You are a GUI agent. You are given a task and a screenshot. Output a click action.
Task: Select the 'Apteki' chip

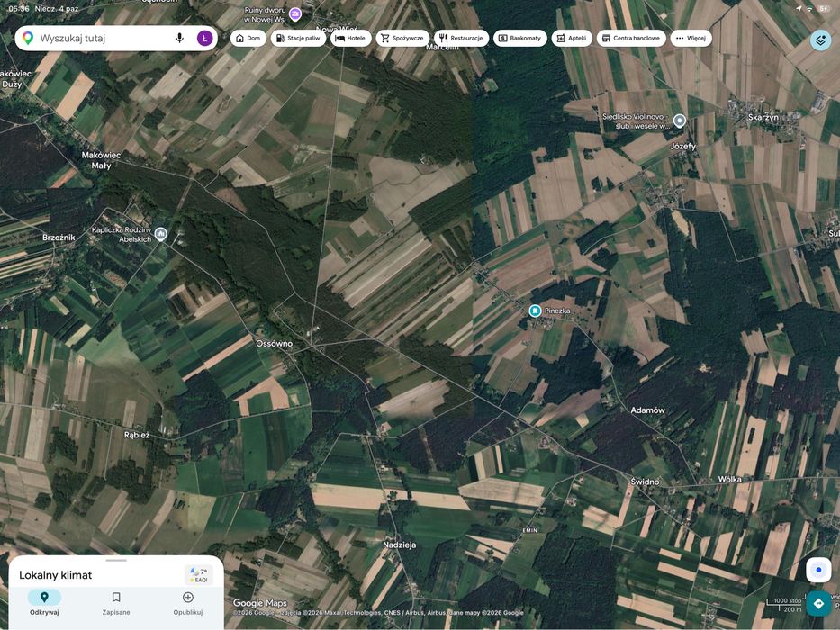coord(572,38)
